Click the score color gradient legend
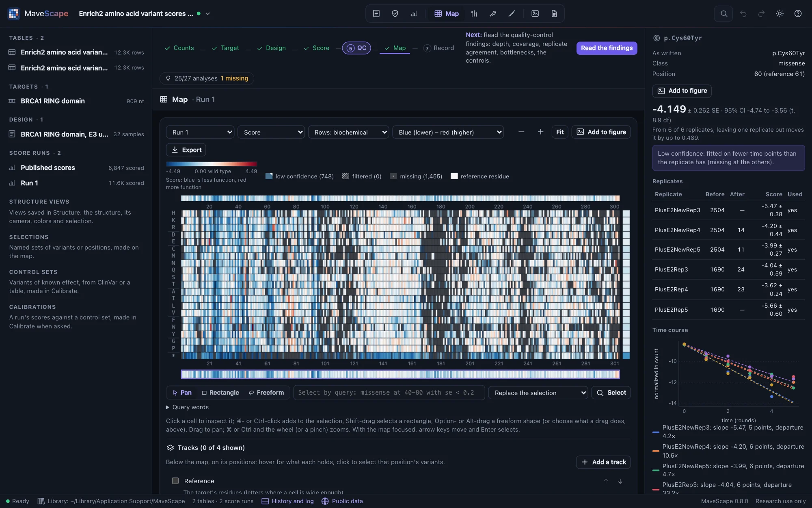The width and height of the screenshot is (812, 508). 212,164
